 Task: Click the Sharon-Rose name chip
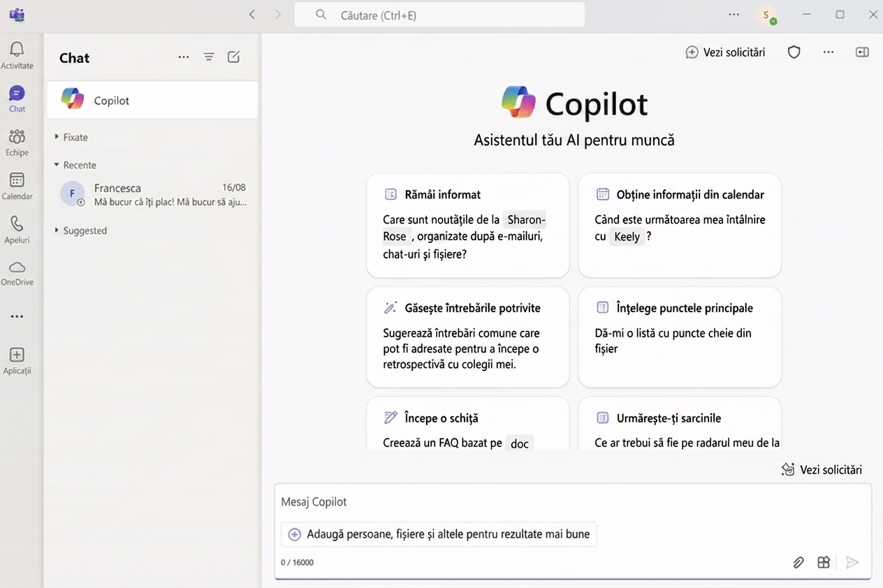(525, 220)
